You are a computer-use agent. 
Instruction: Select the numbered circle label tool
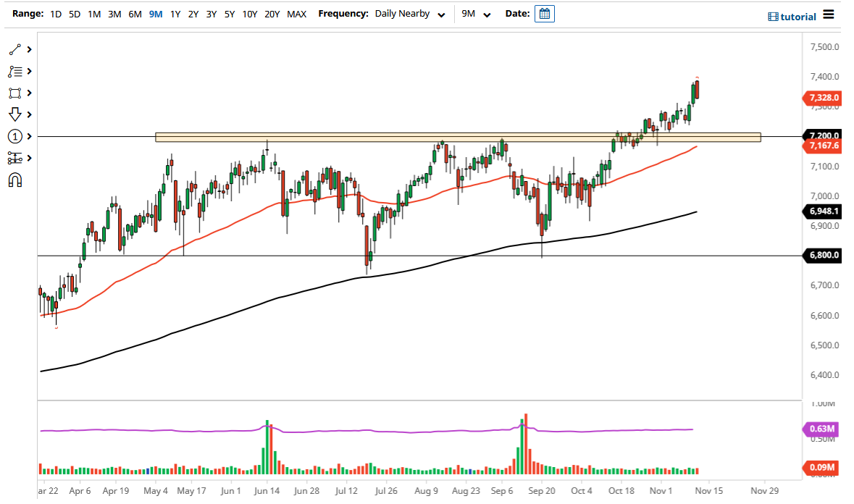pos(14,136)
